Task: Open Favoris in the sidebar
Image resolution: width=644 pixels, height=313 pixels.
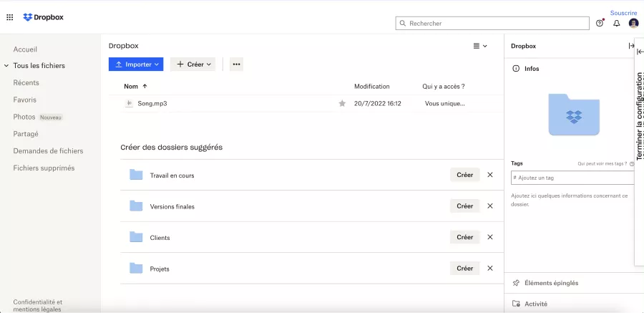Action: [24, 100]
